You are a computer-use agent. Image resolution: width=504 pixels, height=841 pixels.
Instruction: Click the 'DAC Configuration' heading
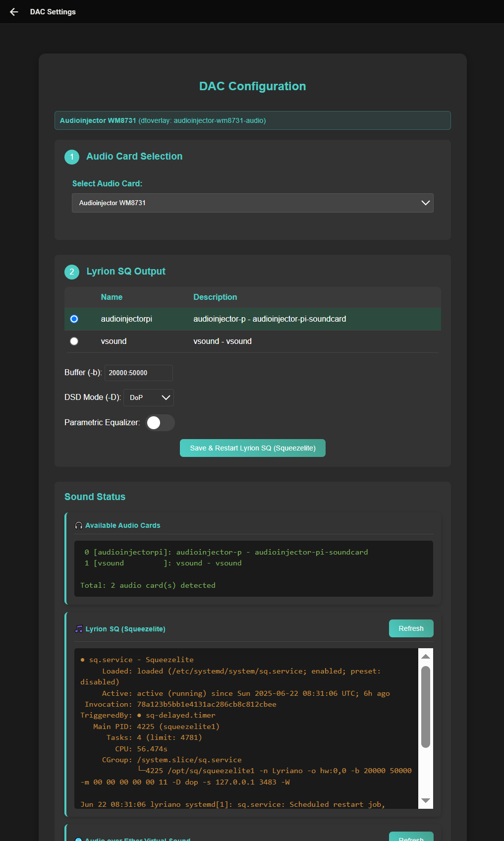click(x=253, y=86)
